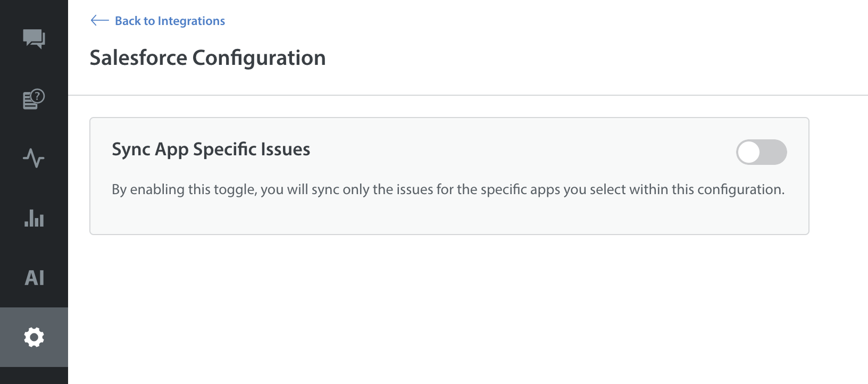868x384 pixels.
Task: Click the horizontal divider under the page heading
Action: click(468, 95)
